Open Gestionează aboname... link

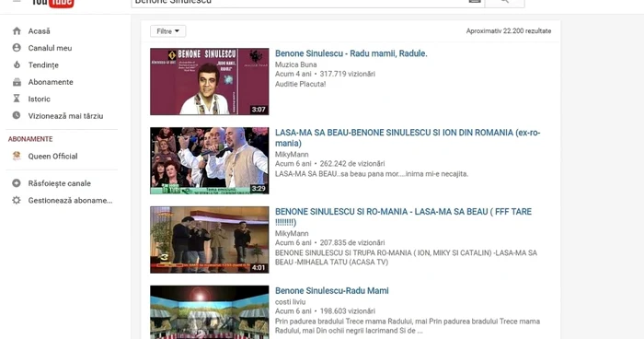click(x=70, y=200)
